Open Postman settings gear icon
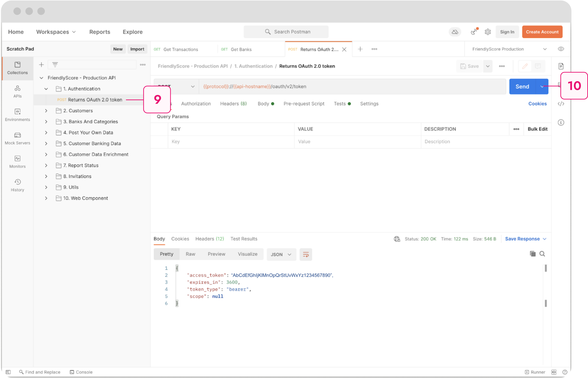588x378 pixels. pos(488,32)
